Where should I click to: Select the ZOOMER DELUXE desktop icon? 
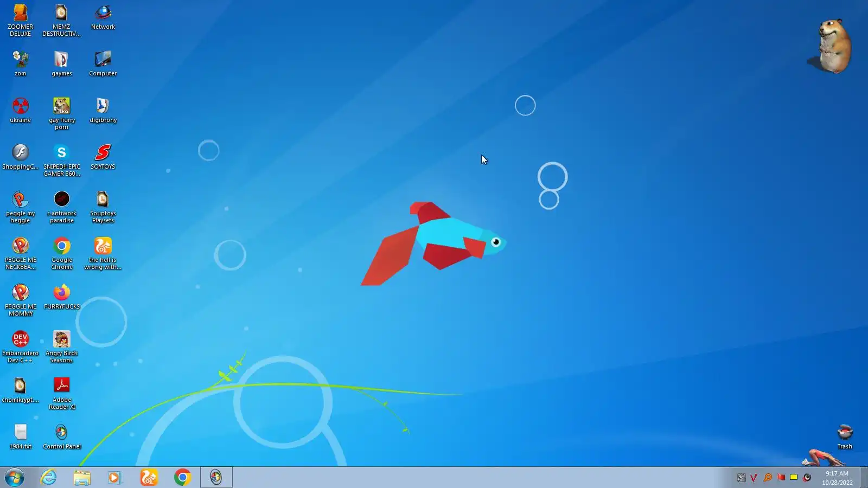(x=20, y=20)
